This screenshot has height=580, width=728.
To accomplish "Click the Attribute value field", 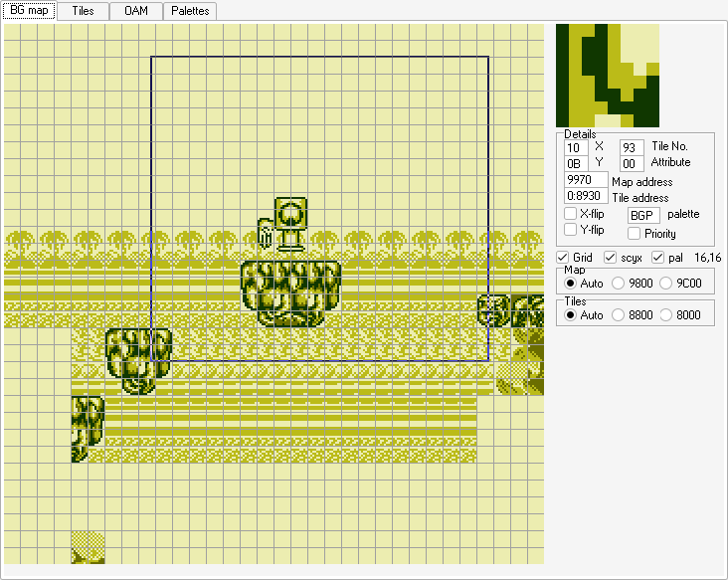I will point(632,163).
